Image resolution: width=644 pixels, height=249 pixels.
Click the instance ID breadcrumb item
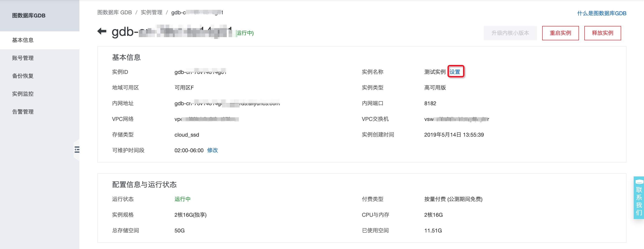click(197, 12)
